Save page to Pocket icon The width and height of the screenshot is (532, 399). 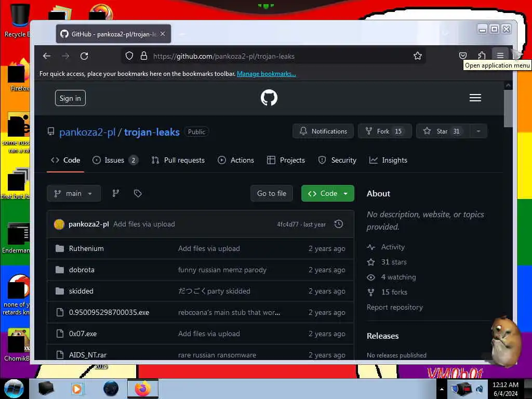[463, 56]
